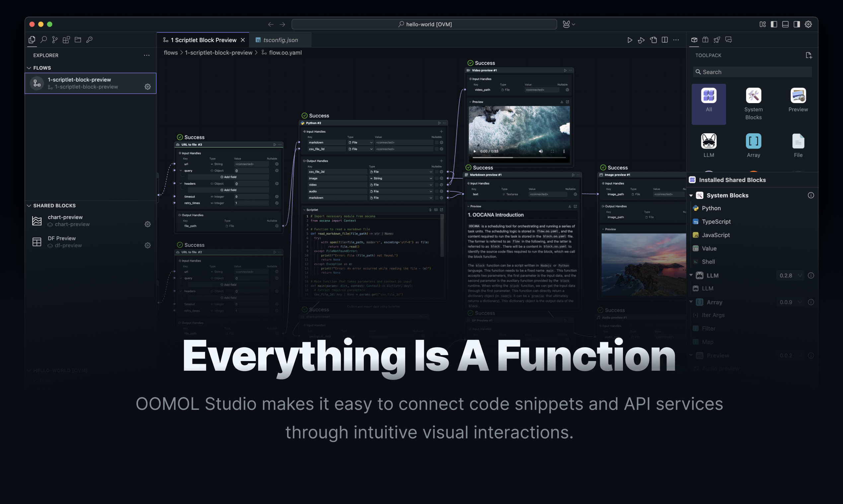Open the Source Control branch icon
The width and height of the screenshot is (843, 504).
55,40
